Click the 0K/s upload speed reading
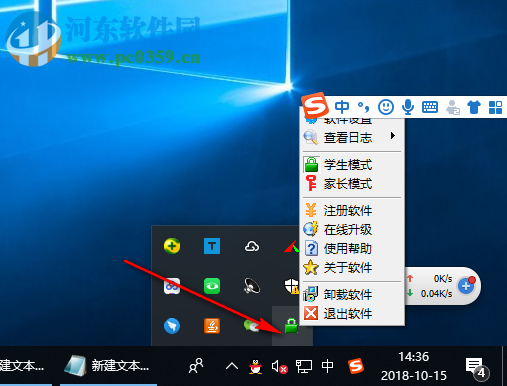507x386 pixels. (443, 279)
